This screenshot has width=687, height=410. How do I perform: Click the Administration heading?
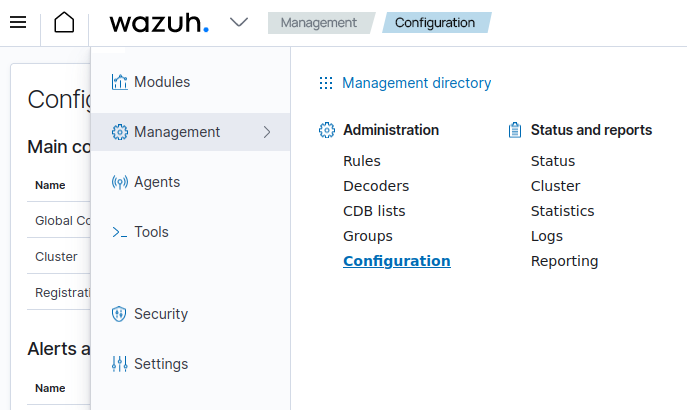point(391,130)
